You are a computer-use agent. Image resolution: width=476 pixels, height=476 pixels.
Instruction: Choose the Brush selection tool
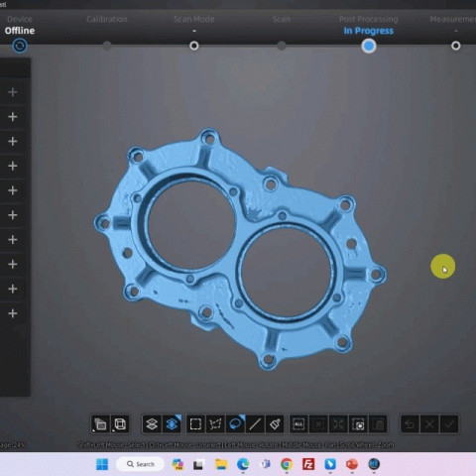pyautogui.click(x=275, y=423)
